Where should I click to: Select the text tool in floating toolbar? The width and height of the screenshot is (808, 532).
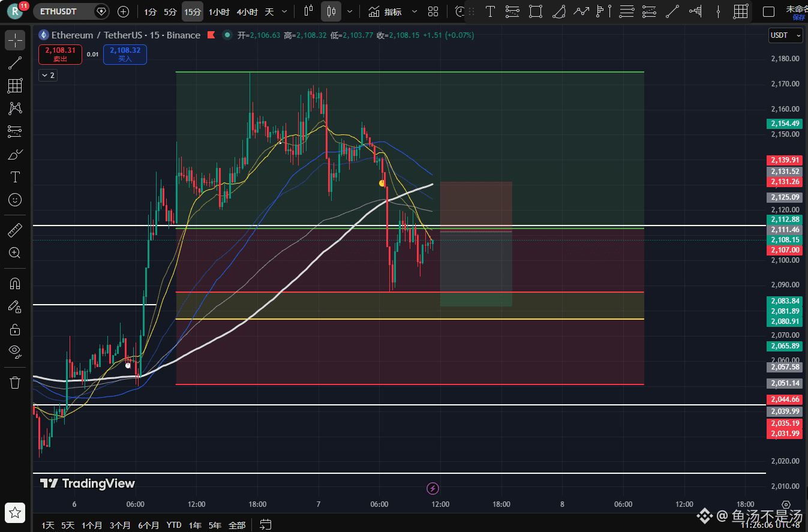490,11
